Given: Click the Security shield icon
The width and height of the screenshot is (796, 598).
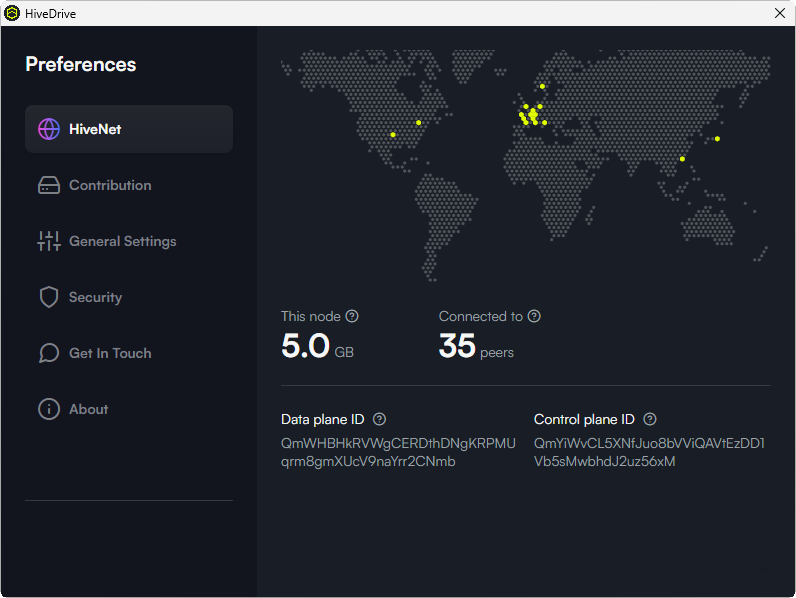Looking at the screenshot, I should pyautogui.click(x=49, y=297).
